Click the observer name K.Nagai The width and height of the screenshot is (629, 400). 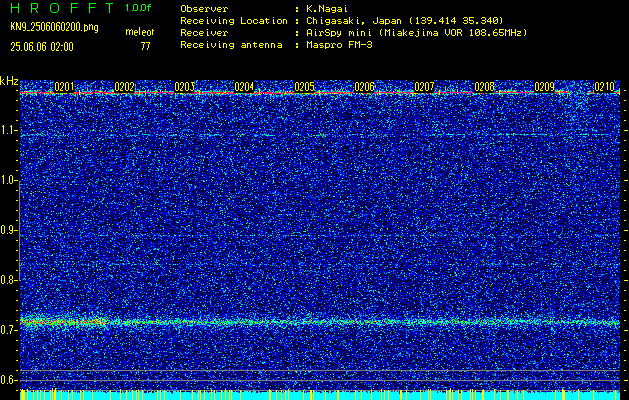(326, 9)
